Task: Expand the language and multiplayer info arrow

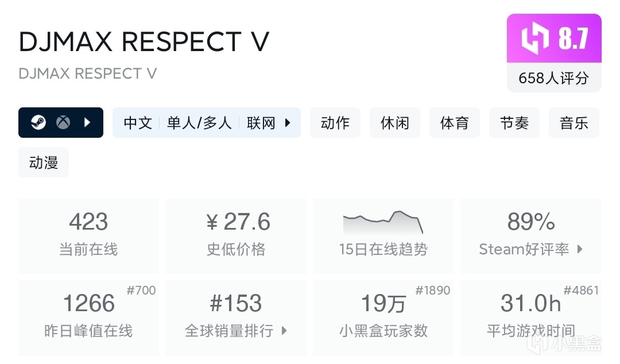Action: click(x=288, y=122)
